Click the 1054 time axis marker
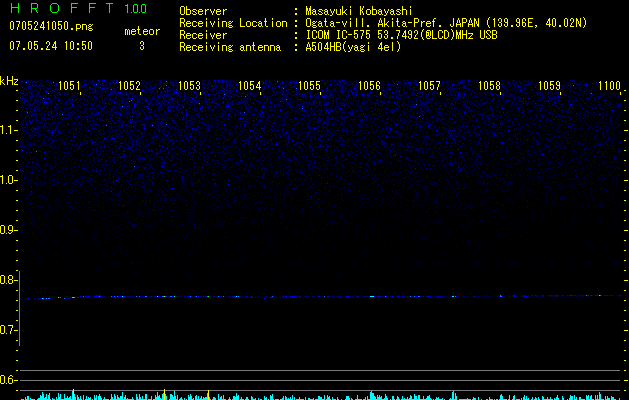629x400 pixels. [250, 86]
